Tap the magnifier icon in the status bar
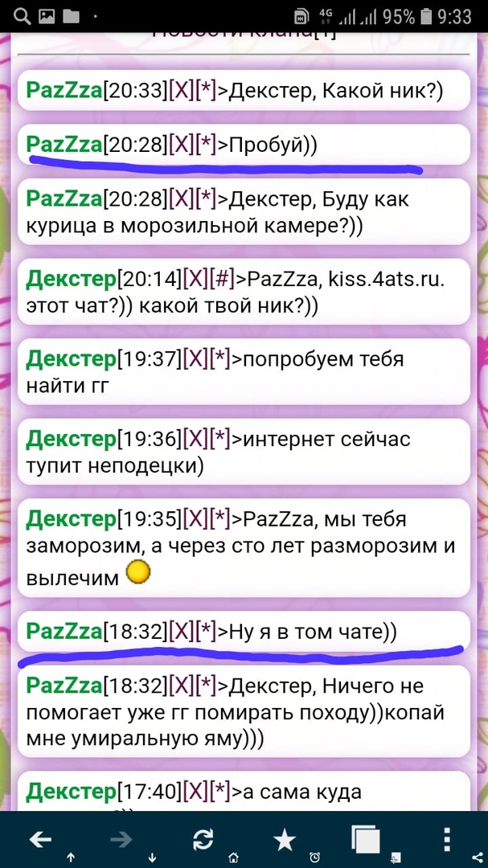The height and width of the screenshot is (868, 488). pyautogui.click(x=22, y=17)
